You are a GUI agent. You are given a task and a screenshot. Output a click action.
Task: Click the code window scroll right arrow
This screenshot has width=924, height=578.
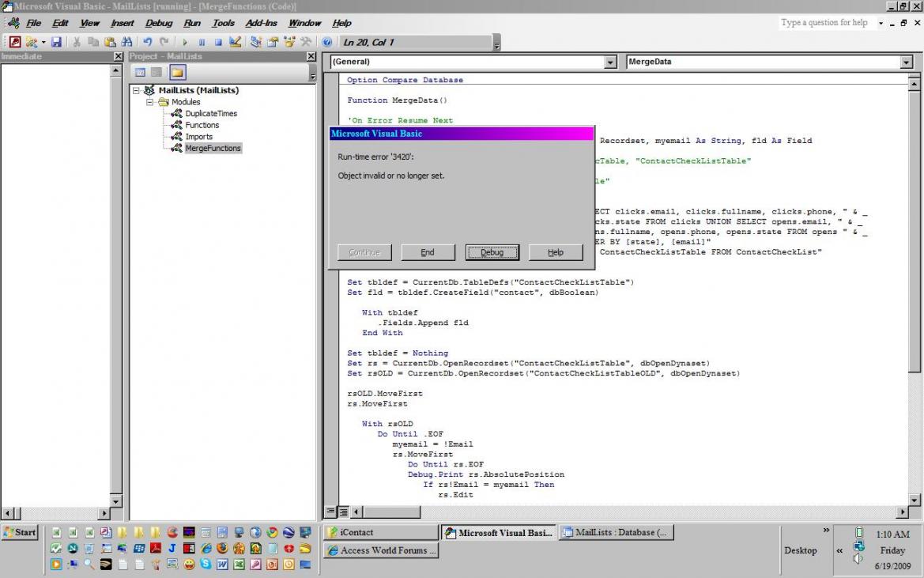[x=902, y=512]
